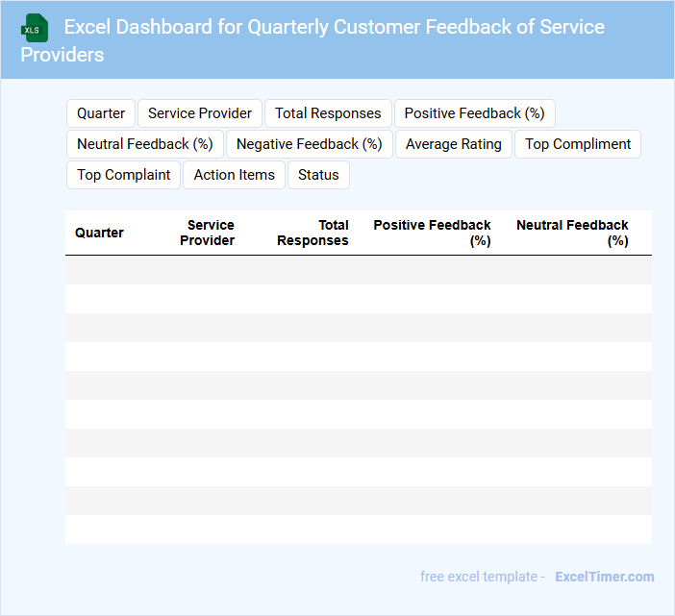Select the Service Provider tag button

pyautogui.click(x=200, y=113)
